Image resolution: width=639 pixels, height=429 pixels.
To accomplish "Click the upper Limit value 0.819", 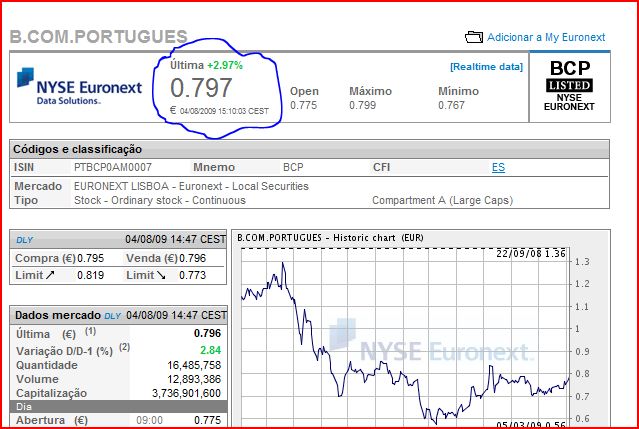I will (90, 275).
